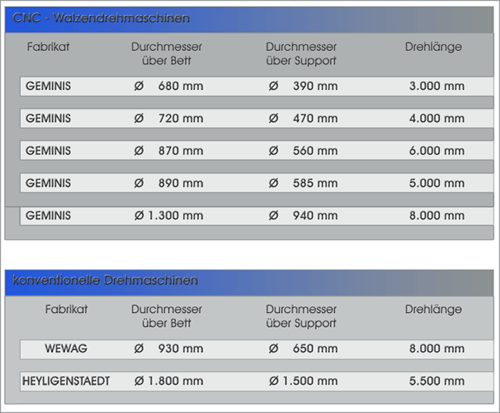Click the 6.000 mm Drehlänge value
The width and height of the screenshot is (500, 413).
[x=437, y=151]
